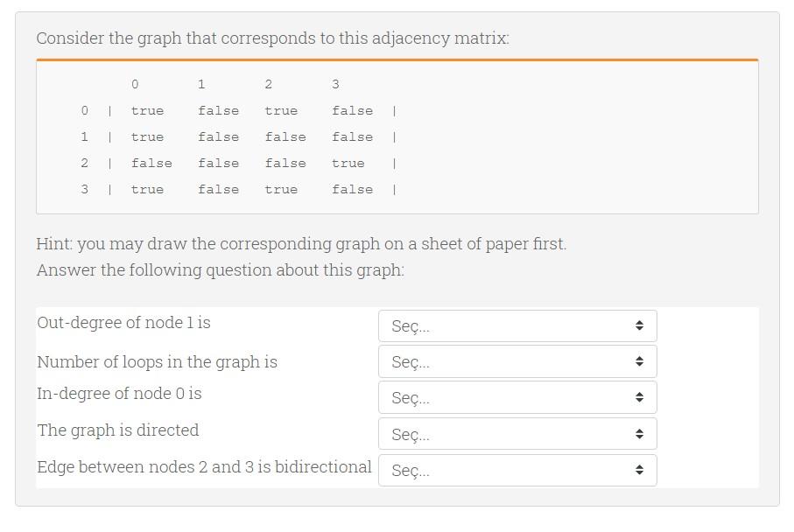Expand the In-degree of node 0 selector
Viewport: 794px width, 532px height.
click(516, 397)
